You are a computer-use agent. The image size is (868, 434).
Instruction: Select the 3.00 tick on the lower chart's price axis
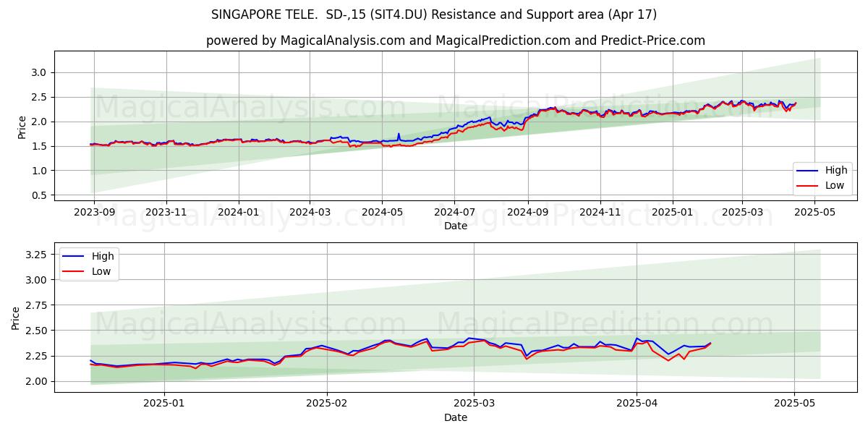tap(36, 280)
